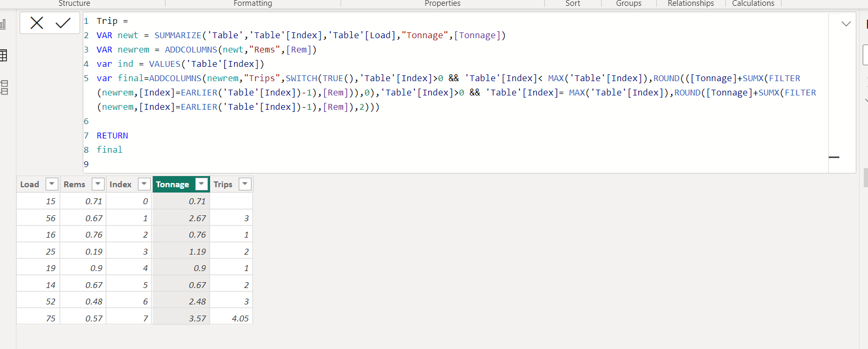Screen dimensions: 868x349
Task: Select Rems cell with value 0.19
Action: (x=83, y=251)
